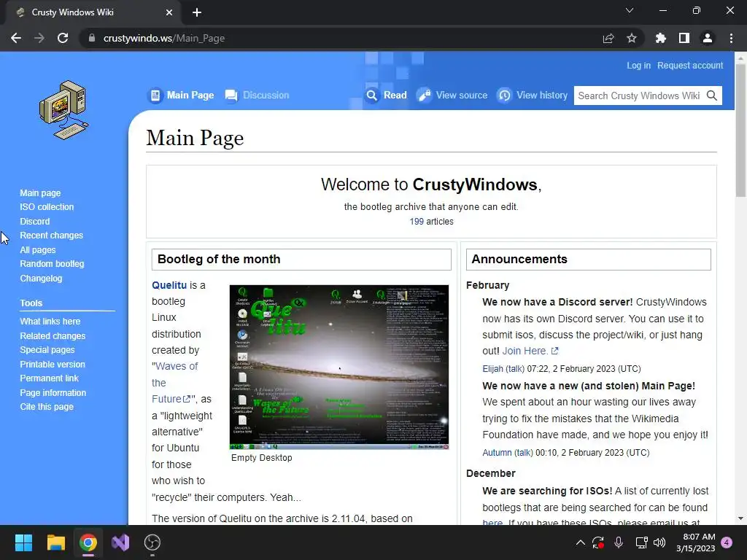Open the Quelitu article link
The height and width of the screenshot is (560, 747).
coord(169,285)
